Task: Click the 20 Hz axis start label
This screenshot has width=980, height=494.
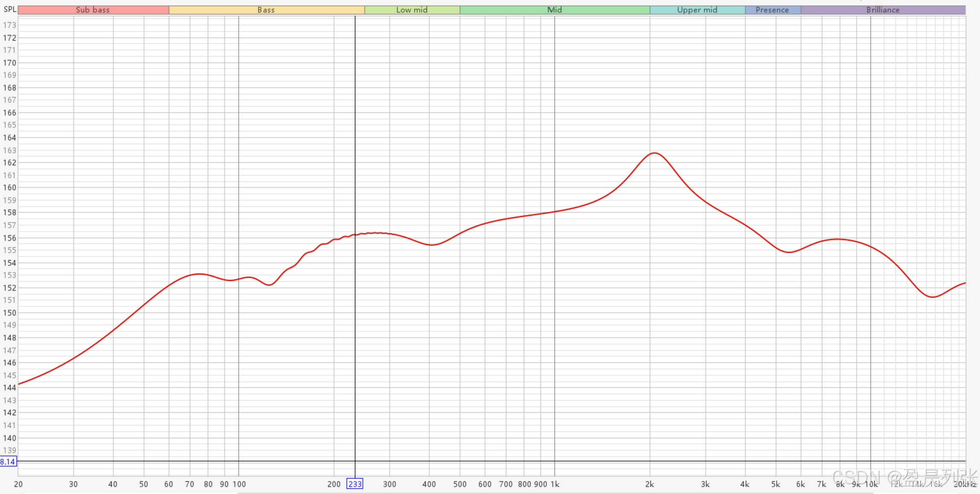Action: click(18, 484)
